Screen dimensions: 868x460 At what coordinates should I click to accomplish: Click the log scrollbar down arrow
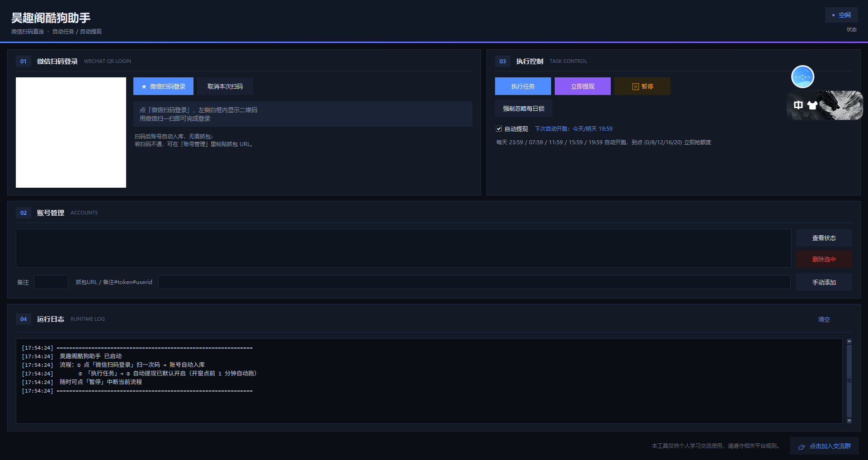click(x=849, y=421)
